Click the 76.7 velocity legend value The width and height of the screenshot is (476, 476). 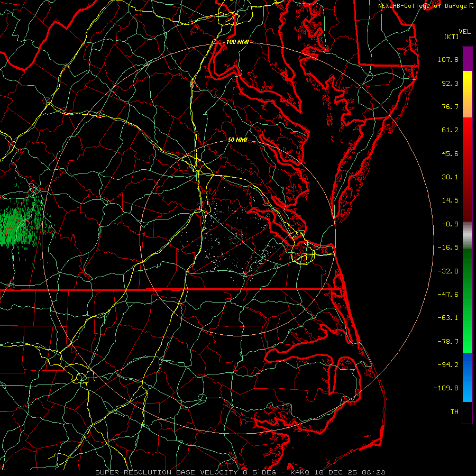(x=450, y=106)
